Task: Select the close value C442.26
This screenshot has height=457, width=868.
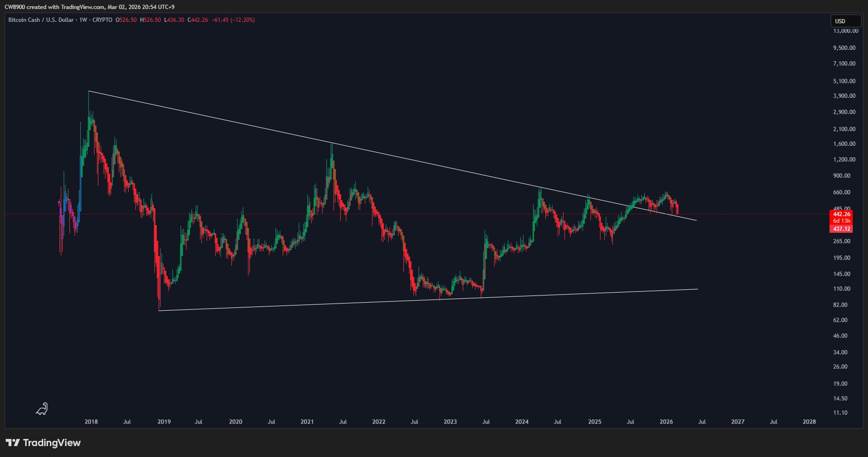Action: click(198, 20)
